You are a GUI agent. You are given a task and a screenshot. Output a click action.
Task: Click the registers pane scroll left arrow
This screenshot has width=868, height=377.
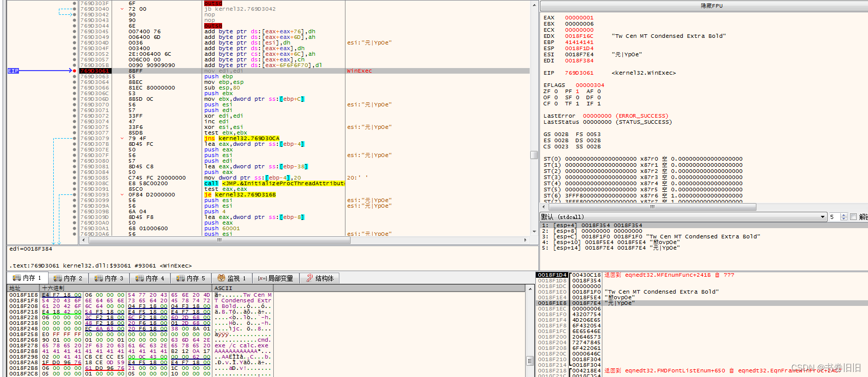pyautogui.click(x=544, y=207)
